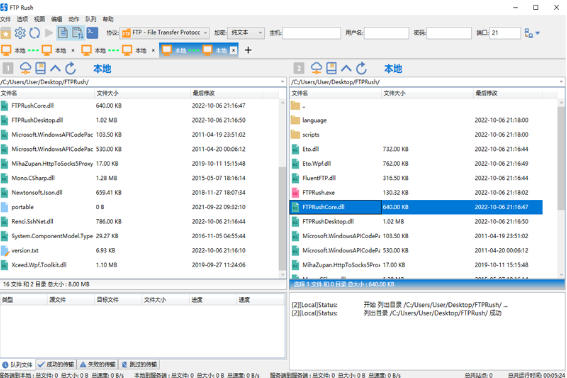567x378 pixels.
Task: Select FTPRush.exe in right pane
Action: pos(416,192)
